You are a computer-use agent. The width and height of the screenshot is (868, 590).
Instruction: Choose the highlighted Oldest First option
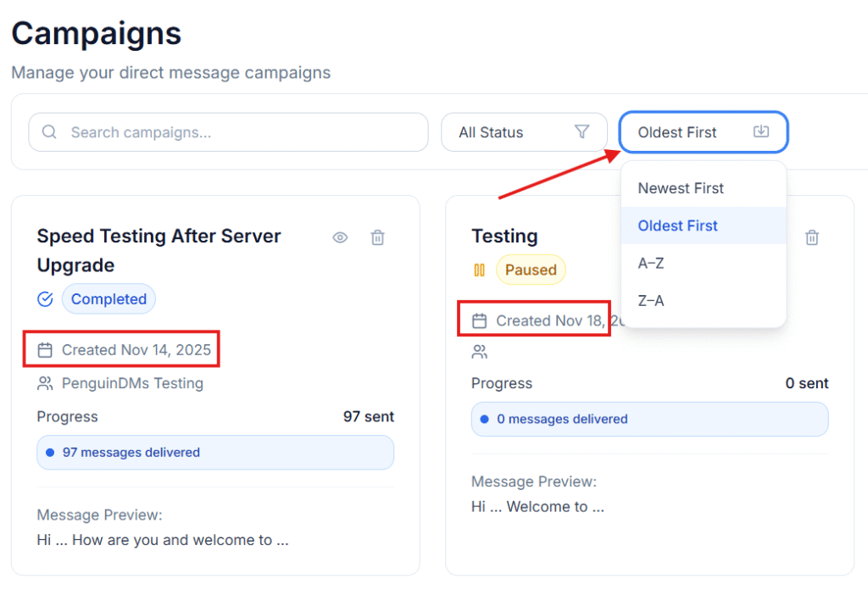pyautogui.click(x=678, y=225)
